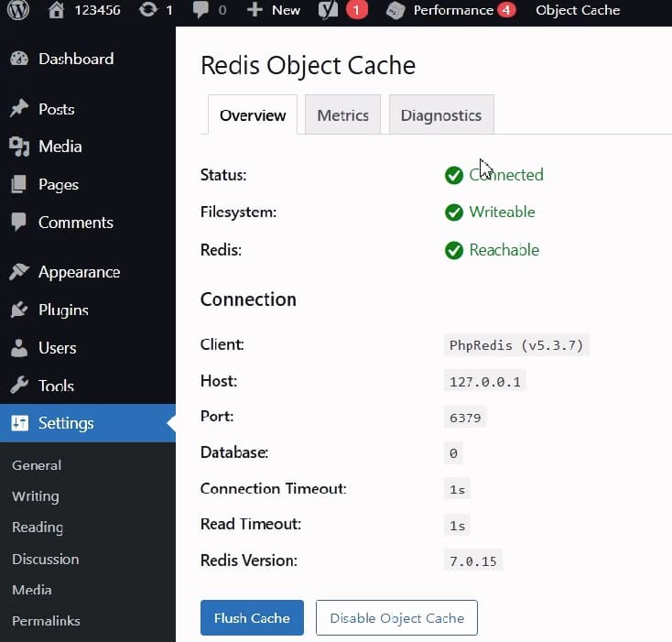This screenshot has width=672, height=642.
Task: Select the port value 6379
Action: [465, 418]
